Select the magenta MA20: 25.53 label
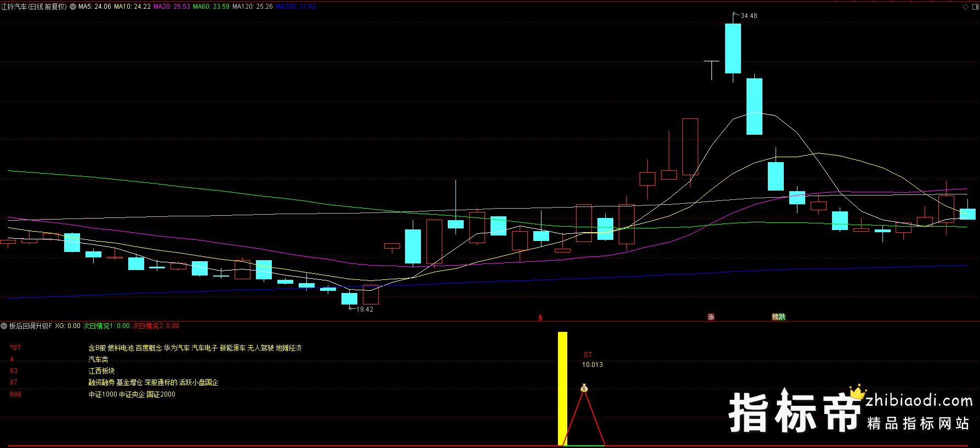Viewport: 980px width, 448px height. tap(172, 7)
